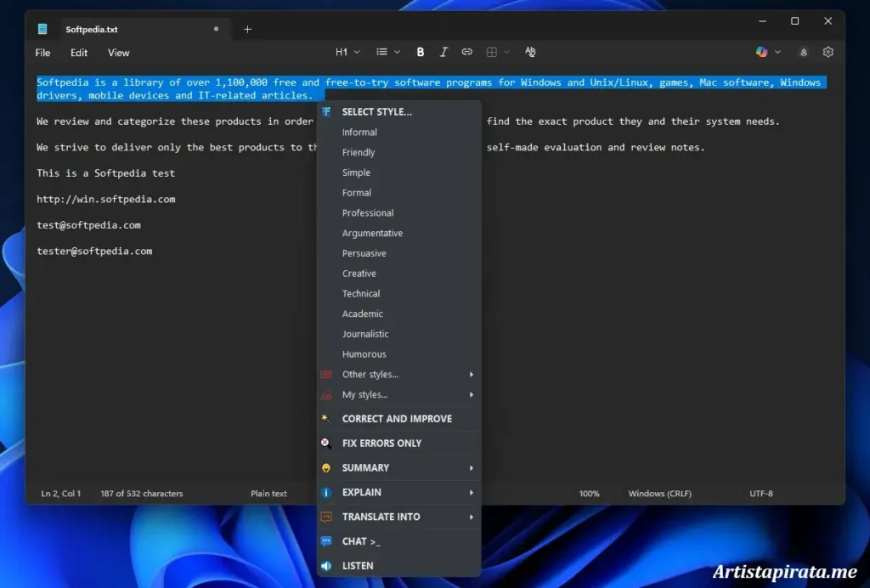This screenshot has width=870, height=588.
Task: Add a new tab with plus button
Action: click(x=247, y=30)
